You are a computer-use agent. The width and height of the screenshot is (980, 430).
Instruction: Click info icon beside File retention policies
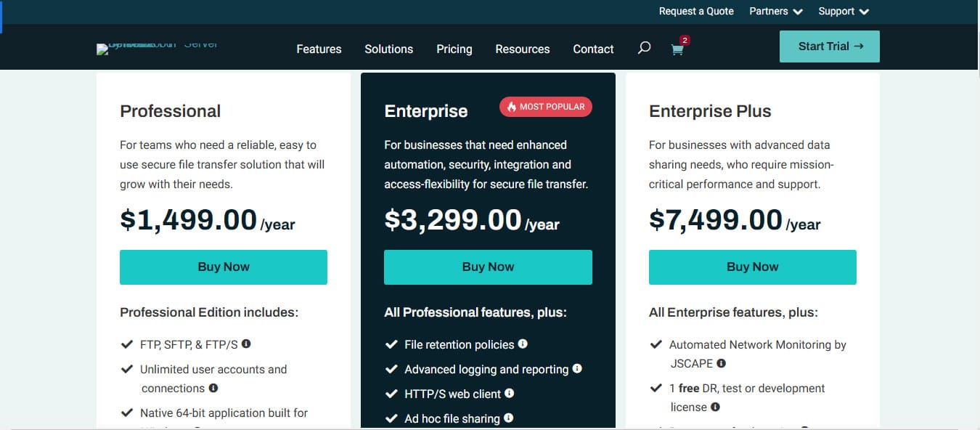click(523, 344)
